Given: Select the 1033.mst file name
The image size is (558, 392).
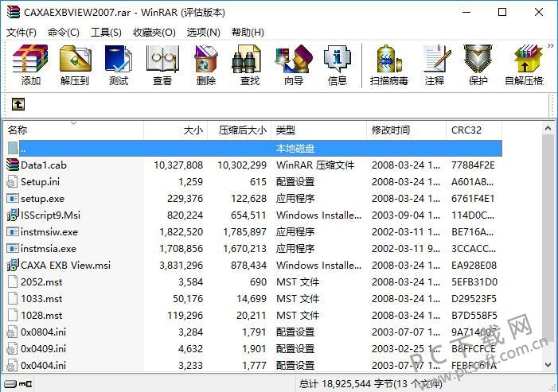Looking at the screenshot, I should click(x=41, y=298).
